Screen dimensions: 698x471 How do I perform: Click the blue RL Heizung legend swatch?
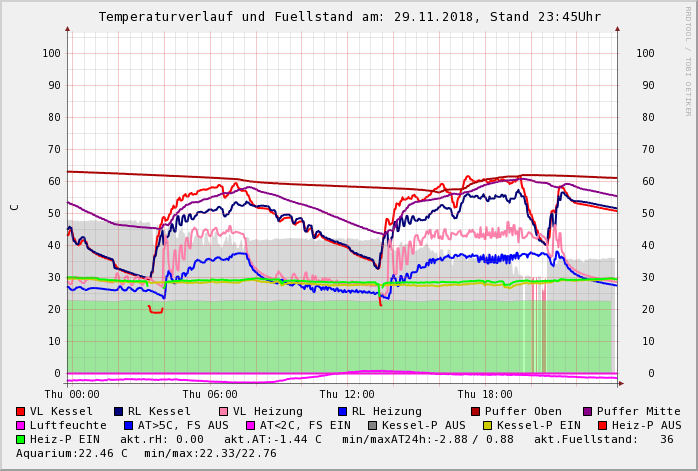(x=342, y=411)
